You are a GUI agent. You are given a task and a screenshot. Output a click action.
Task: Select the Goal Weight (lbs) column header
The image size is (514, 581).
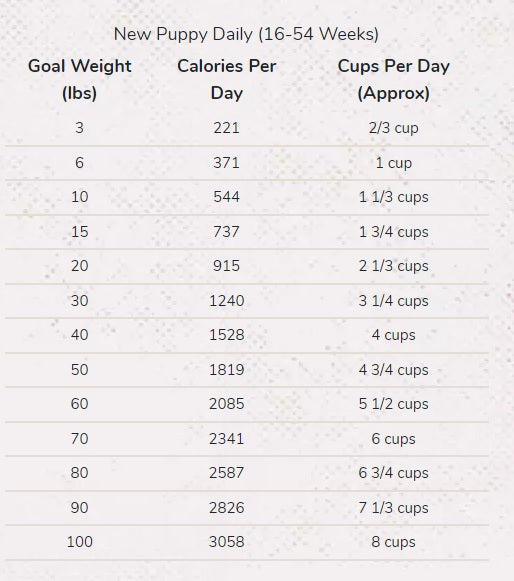point(80,80)
